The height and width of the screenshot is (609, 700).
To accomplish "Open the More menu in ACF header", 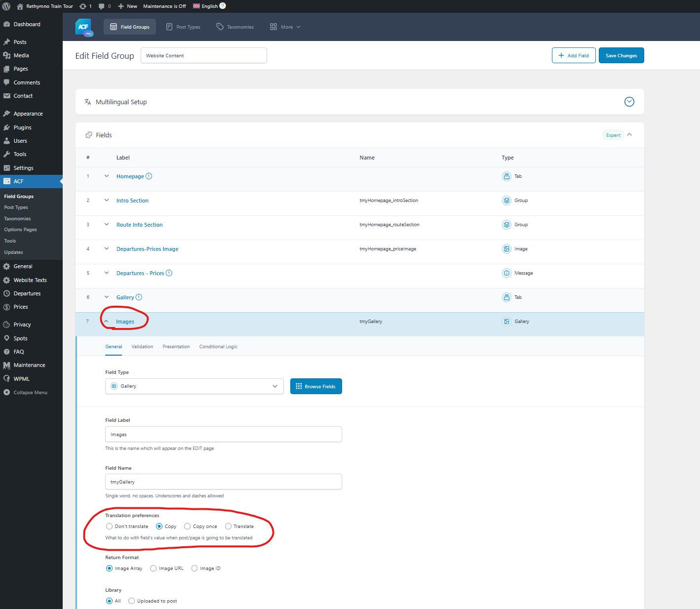I will click(285, 27).
